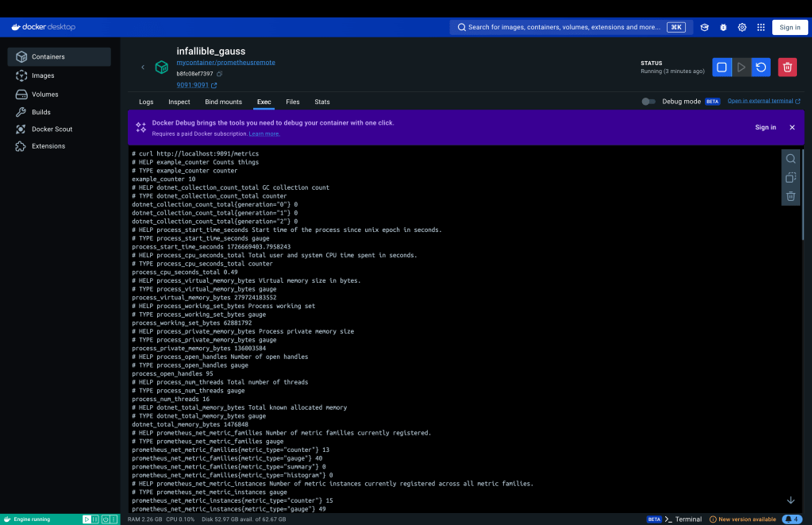Open the troubleshoot bug icon
812x525 pixels.
723,28
